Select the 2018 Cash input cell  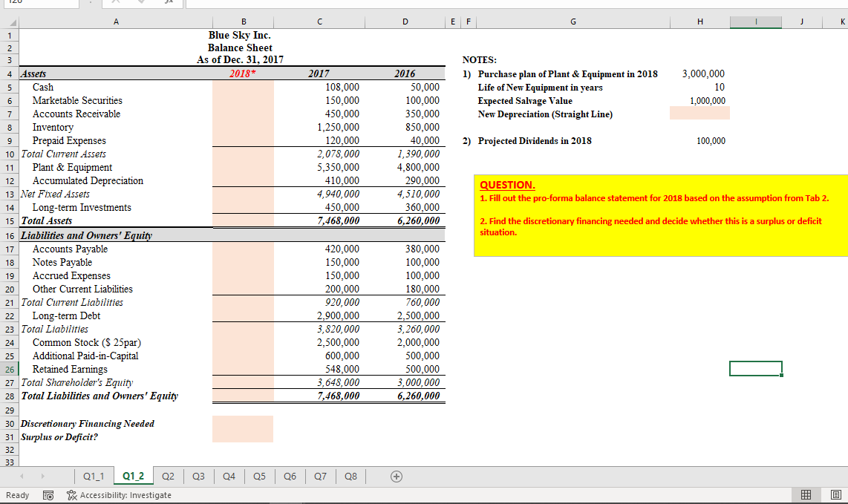click(243, 87)
